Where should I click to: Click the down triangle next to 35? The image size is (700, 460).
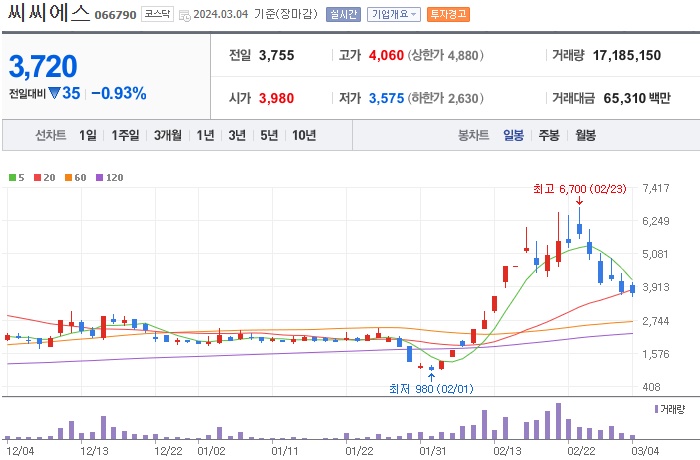(x=54, y=93)
